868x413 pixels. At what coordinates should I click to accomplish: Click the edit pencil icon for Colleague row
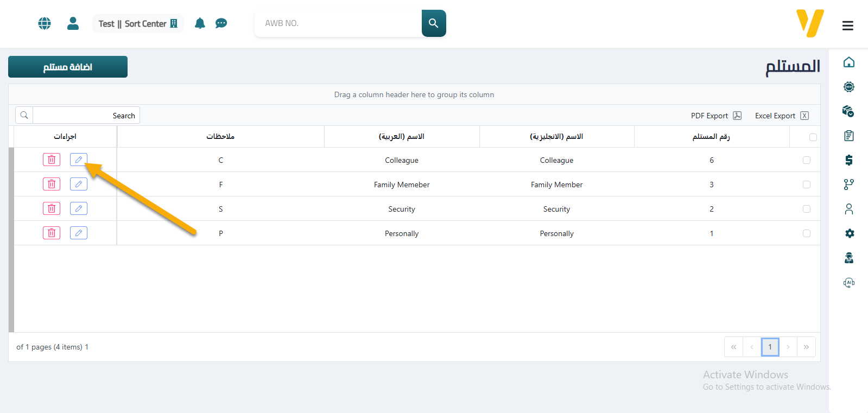[x=79, y=160]
